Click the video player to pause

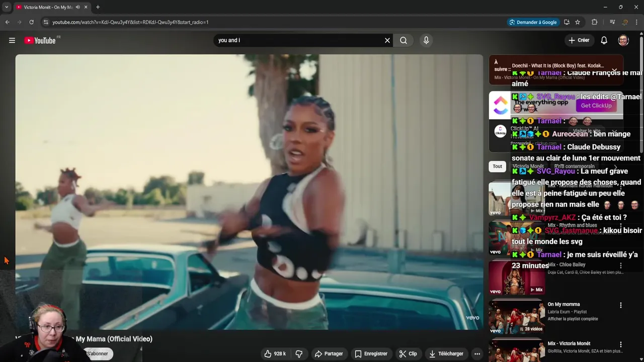[249, 192]
